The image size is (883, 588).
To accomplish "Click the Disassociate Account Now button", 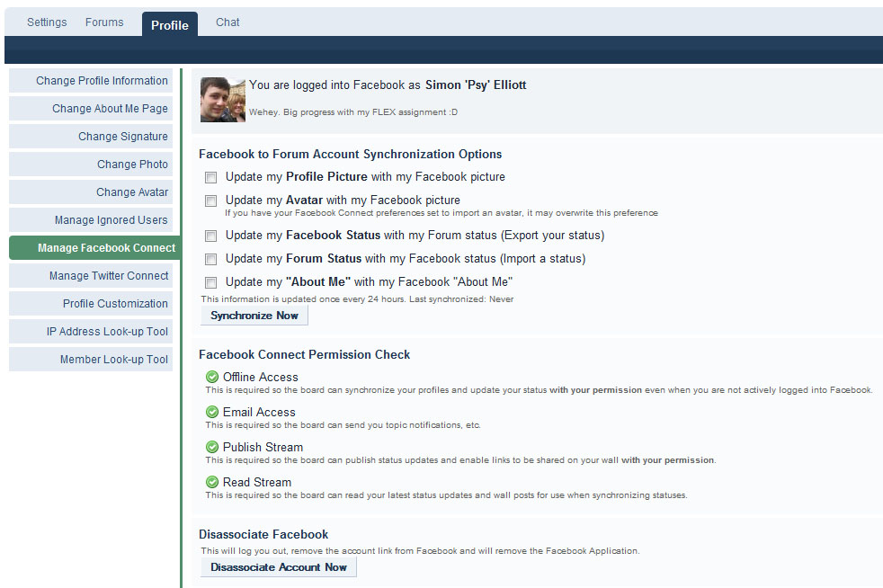I will click(278, 567).
